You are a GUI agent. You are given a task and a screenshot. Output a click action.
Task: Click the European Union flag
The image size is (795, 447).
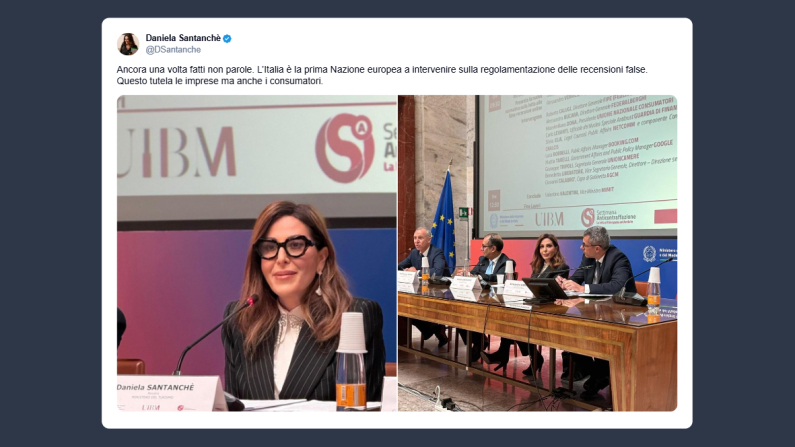443,219
